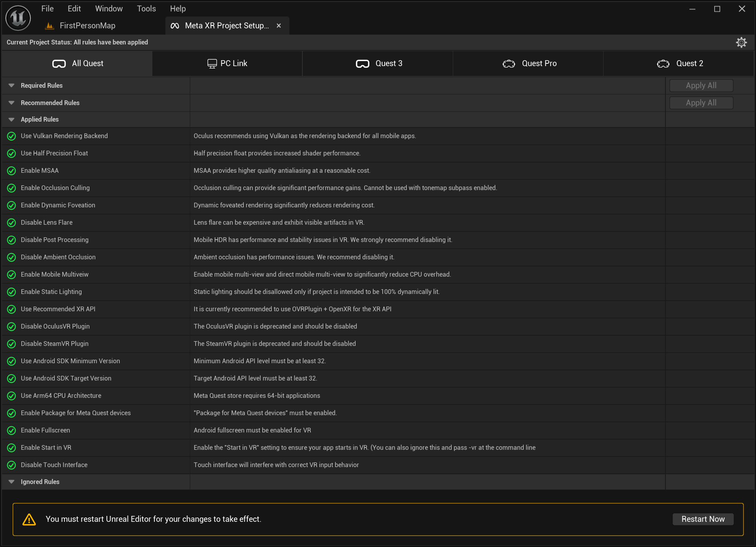Collapse the Recommended Rules section
Screen dimensions: 756x547
[11, 103]
